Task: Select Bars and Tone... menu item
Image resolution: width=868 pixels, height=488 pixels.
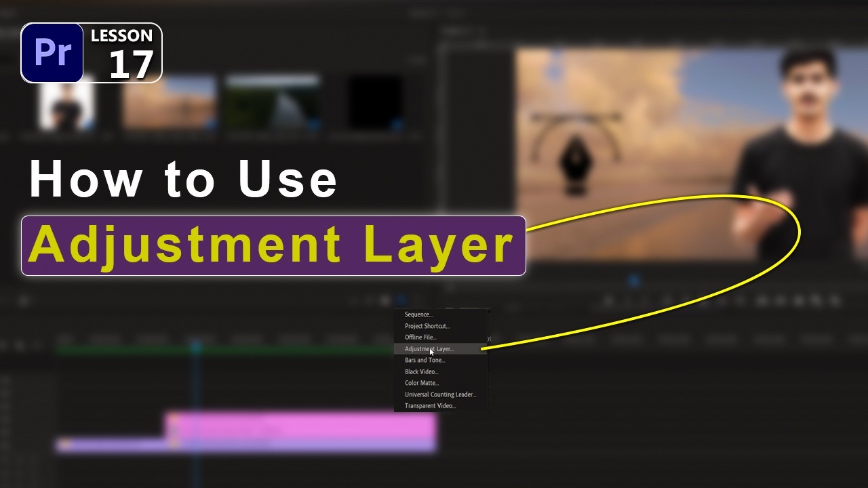Action: coord(440,361)
